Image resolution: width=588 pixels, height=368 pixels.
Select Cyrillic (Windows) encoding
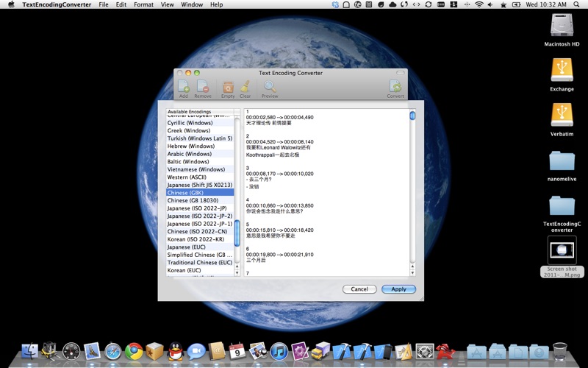coord(200,123)
